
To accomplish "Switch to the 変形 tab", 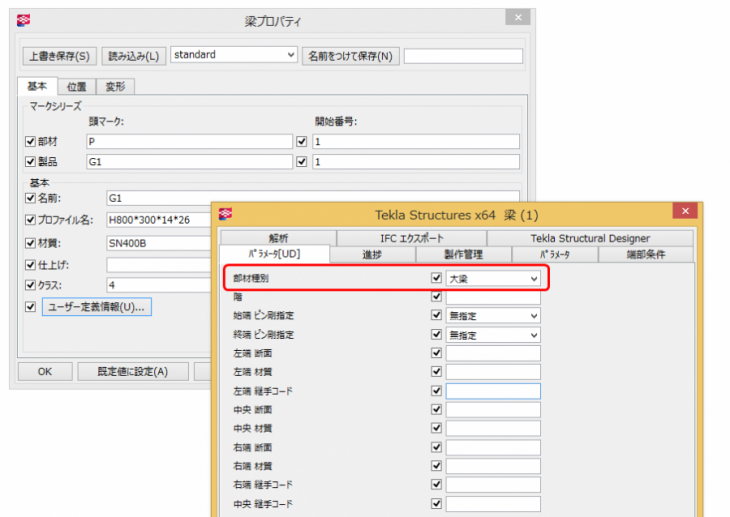I will coord(115,87).
